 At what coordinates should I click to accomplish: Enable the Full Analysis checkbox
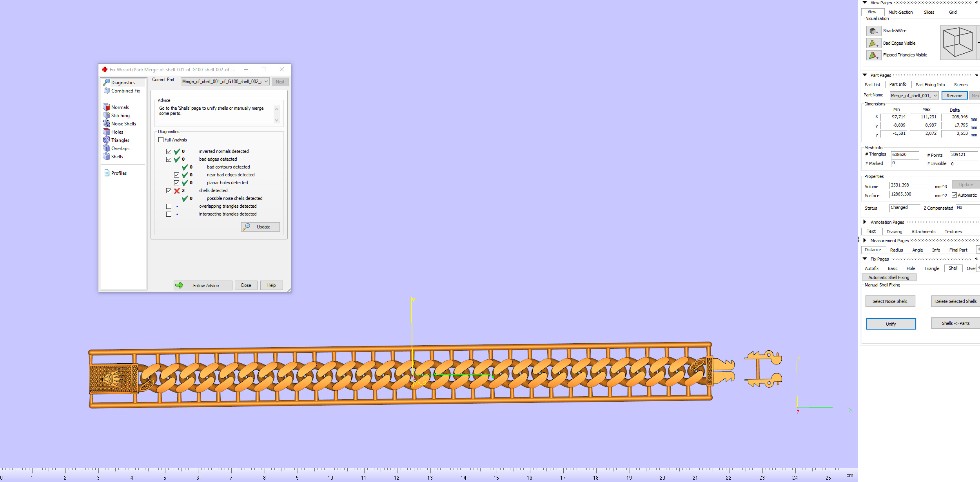tap(161, 140)
